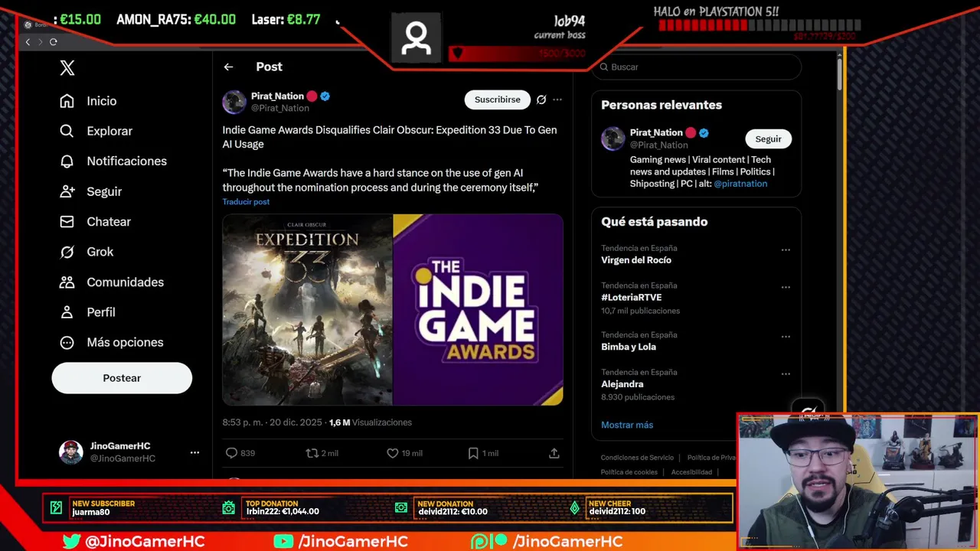
Task: Open the Más opciones circle icon
Action: click(x=67, y=342)
